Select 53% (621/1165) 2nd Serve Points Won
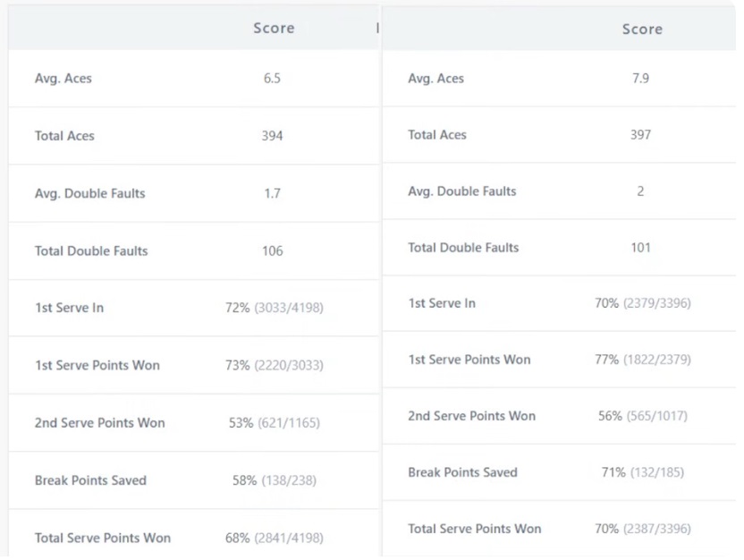This screenshot has width=744, height=560. tap(274, 422)
